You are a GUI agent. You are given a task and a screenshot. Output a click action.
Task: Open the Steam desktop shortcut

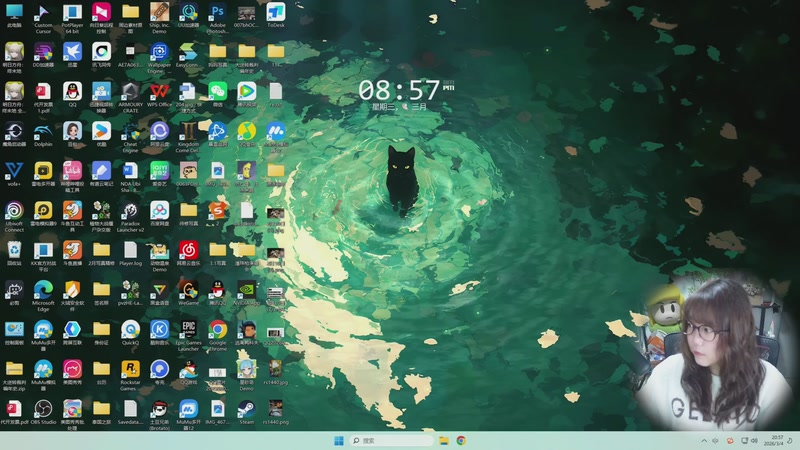(246, 413)
